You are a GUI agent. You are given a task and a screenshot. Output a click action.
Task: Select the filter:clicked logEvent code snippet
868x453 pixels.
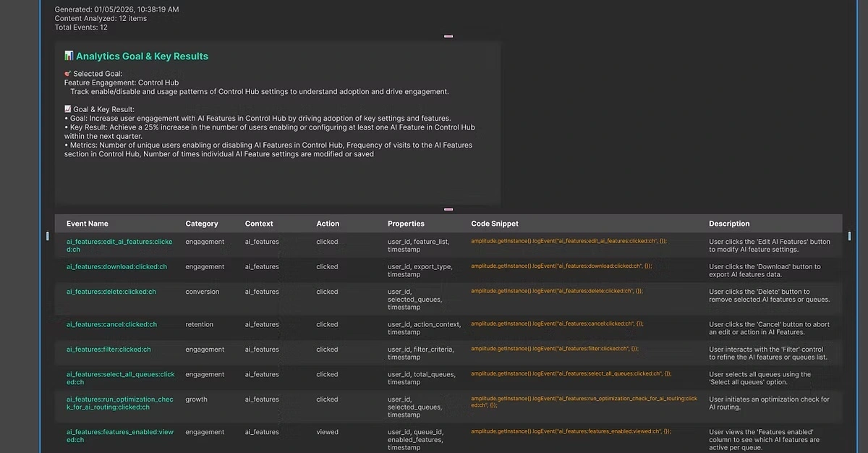click(x=555, y=349)
